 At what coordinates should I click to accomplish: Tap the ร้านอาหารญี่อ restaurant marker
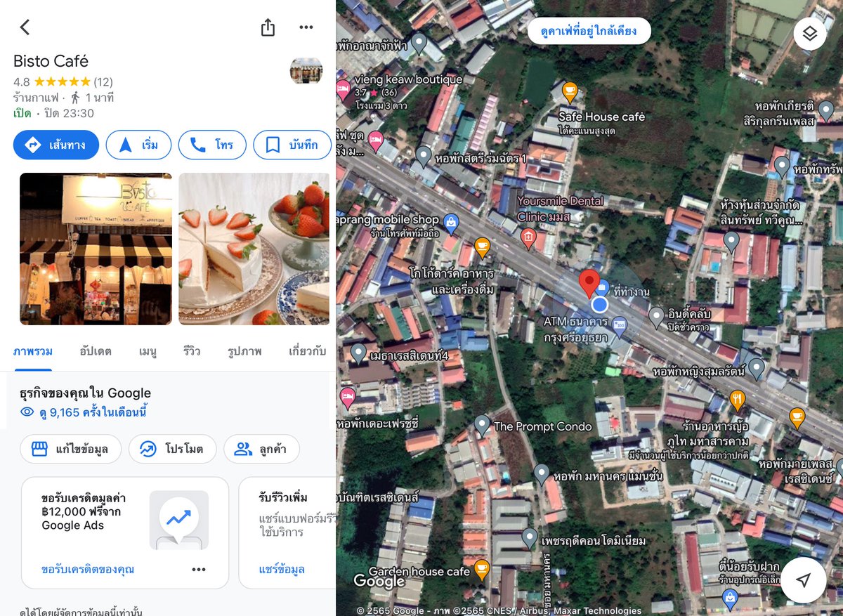737,401
